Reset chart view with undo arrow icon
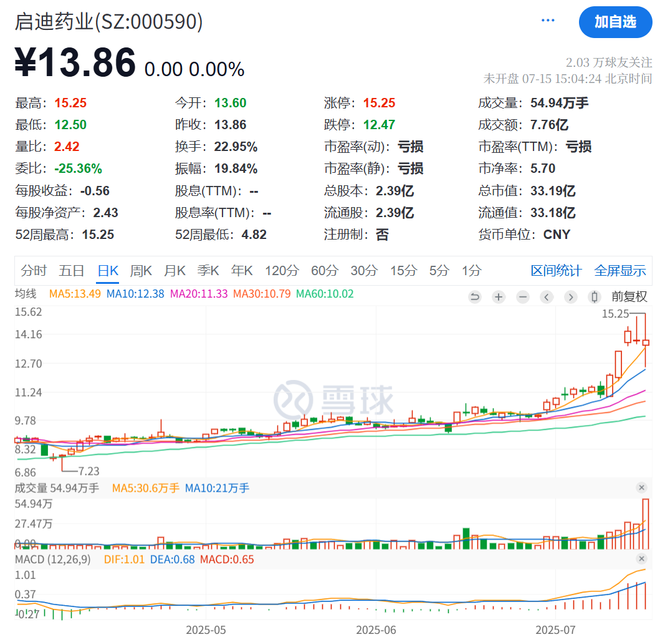 [474, 297]
